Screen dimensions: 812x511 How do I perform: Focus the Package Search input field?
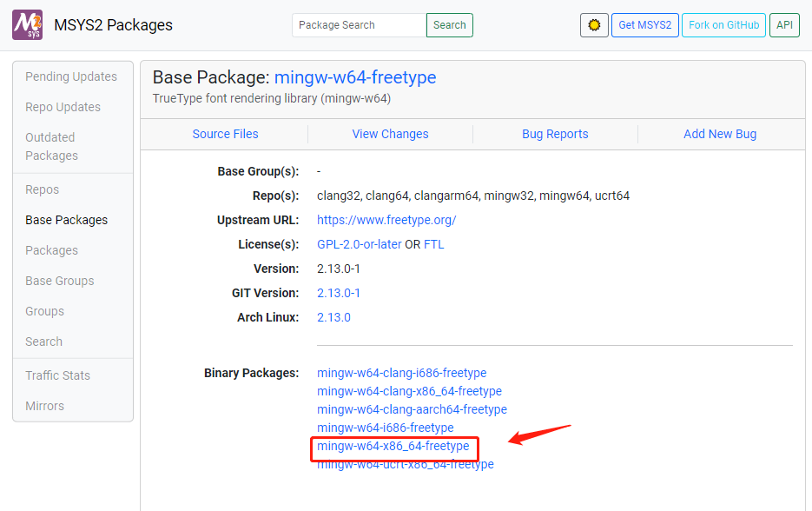coord(359,25)
